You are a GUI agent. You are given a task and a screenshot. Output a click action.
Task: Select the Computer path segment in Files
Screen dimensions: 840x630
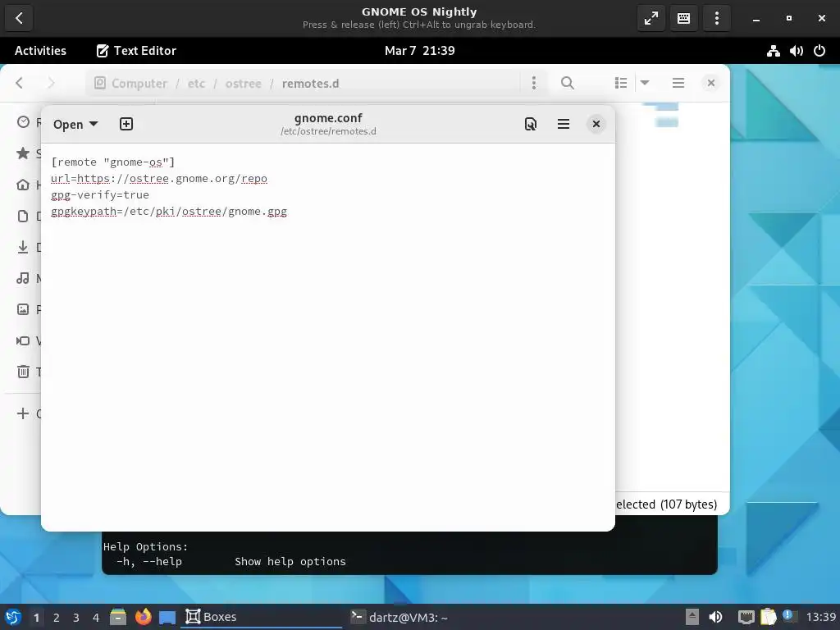tap(130, 83)
